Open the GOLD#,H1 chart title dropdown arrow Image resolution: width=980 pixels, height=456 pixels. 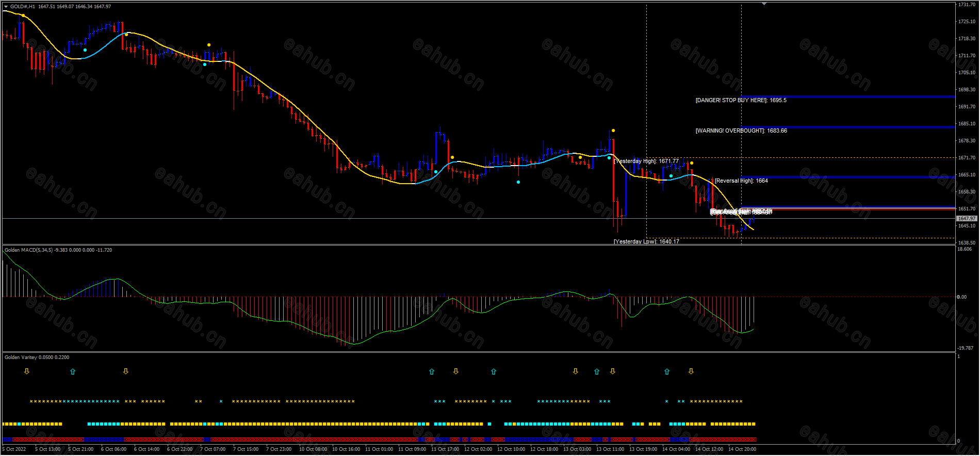[6, 7]
